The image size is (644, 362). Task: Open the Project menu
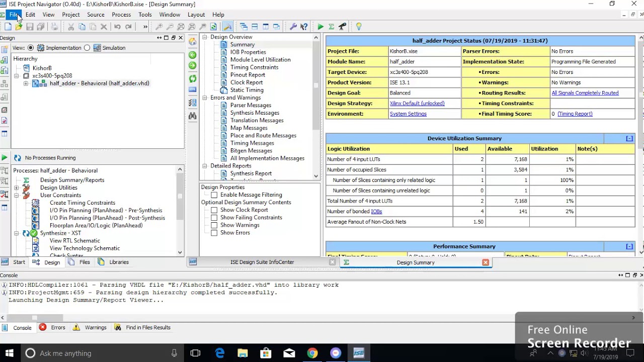click(x=71, y=15)
